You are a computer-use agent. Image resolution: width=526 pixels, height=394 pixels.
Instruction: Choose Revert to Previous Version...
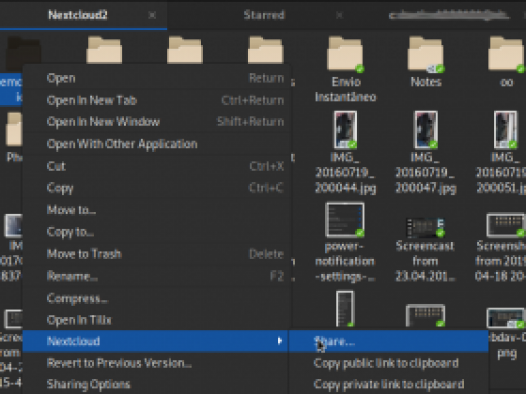[156, 363]
